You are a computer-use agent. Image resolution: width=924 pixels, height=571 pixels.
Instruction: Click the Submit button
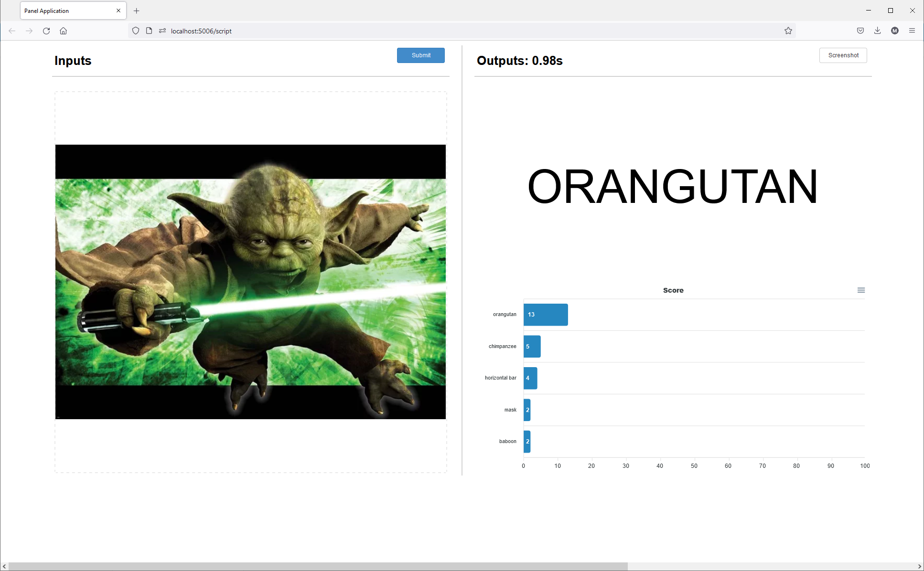(x=420, y=55)
